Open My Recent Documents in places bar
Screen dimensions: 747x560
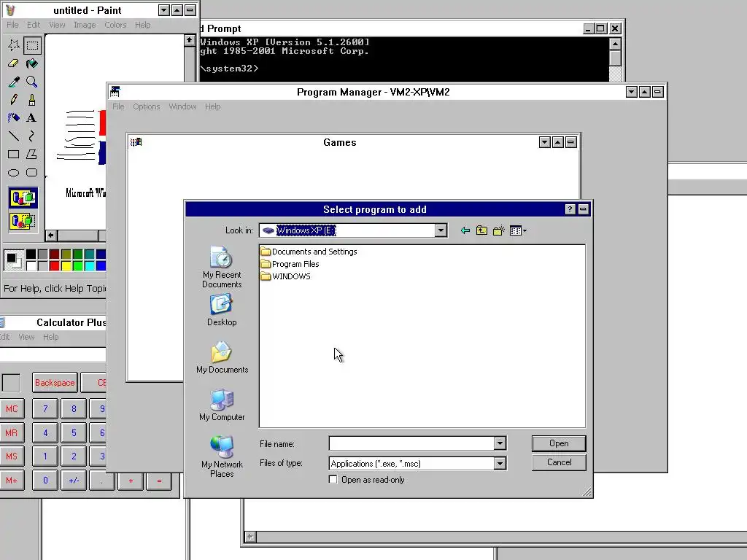222,267
